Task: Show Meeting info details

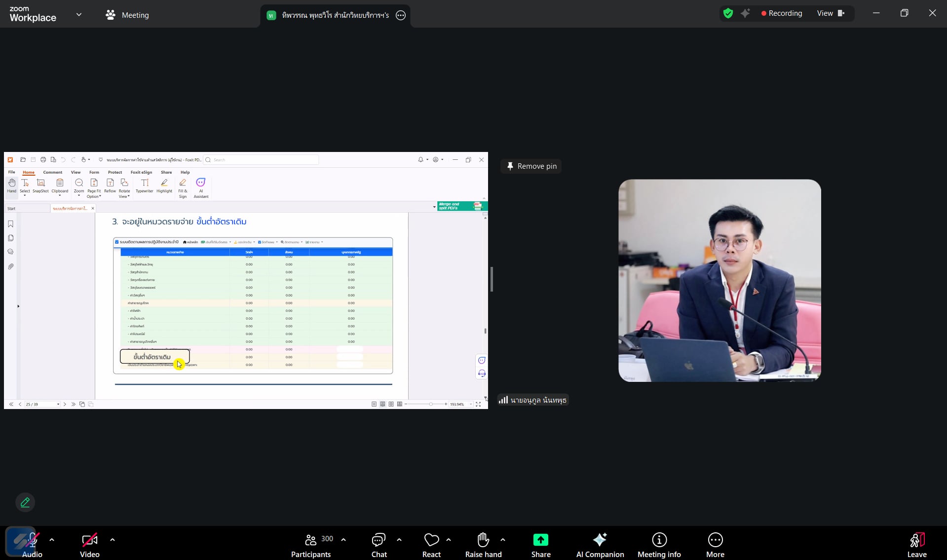Action: coord(659,544)
